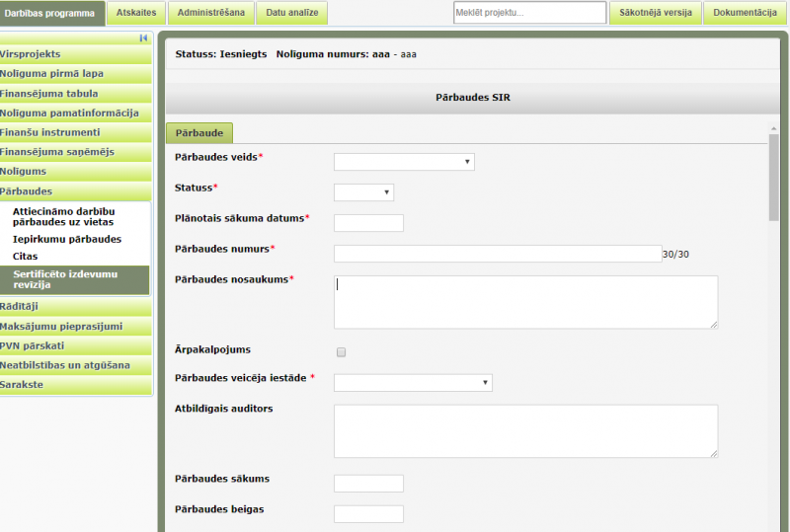Select Iepirkumu pārbaudes in sidebar
The width and height of the screenshot is (790, 532).
[67, 239]
